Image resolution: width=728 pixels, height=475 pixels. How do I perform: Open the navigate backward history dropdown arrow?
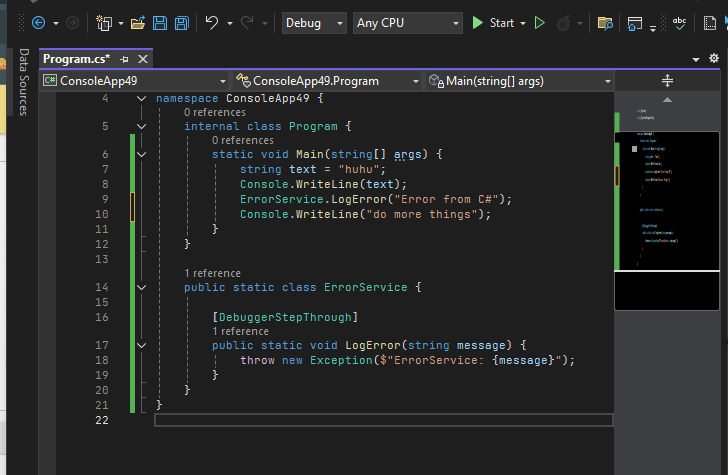[56, 23]
